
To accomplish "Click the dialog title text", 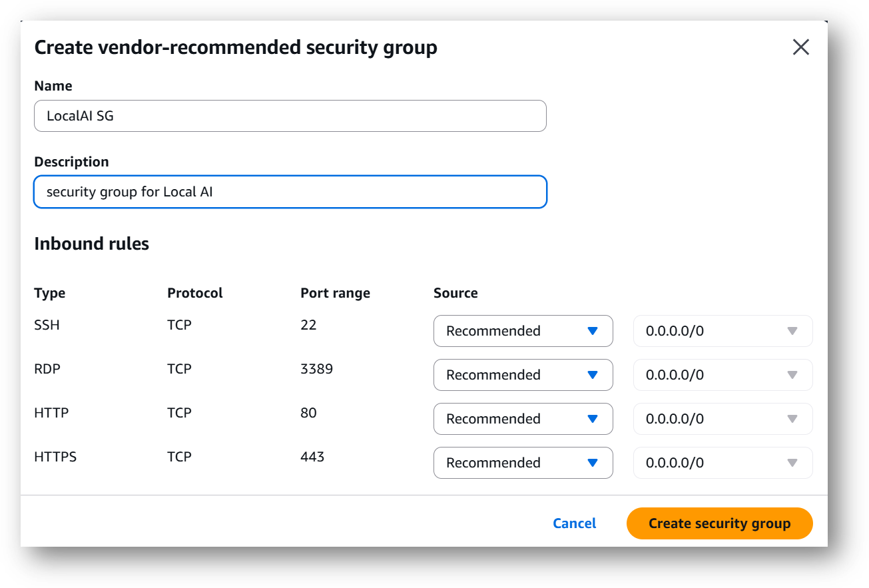I will [x=236, y=48].
